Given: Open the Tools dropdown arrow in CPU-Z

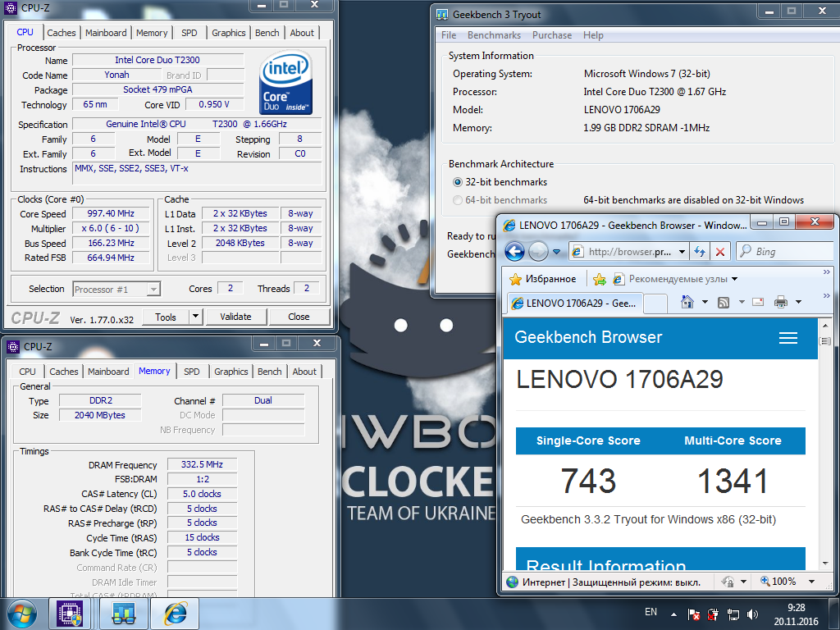Looking at the screenshot, I should tap(195, 317).
